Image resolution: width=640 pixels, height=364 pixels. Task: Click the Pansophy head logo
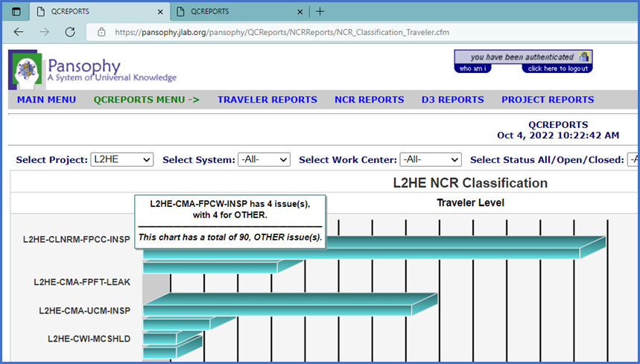(25, 70)
